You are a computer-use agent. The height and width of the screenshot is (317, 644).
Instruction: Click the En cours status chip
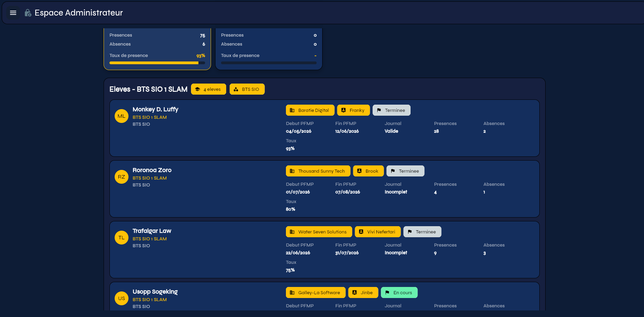coord(399,292)
